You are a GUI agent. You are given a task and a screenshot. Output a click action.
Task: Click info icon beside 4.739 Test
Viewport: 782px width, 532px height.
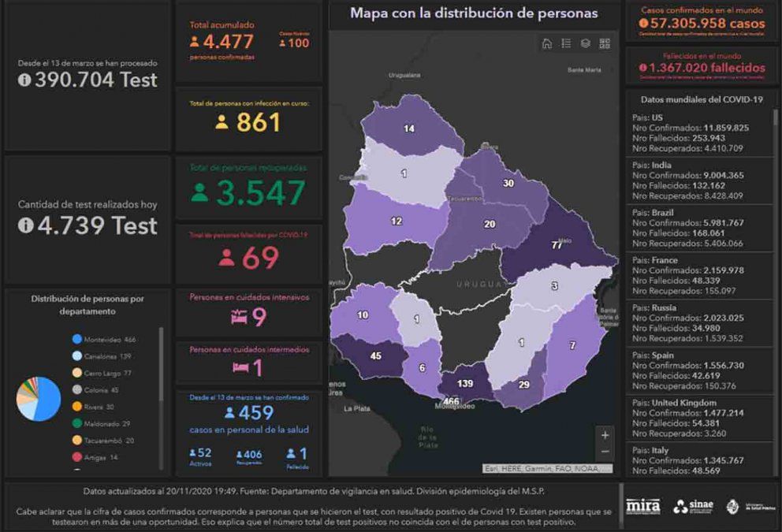pos(24,226)
